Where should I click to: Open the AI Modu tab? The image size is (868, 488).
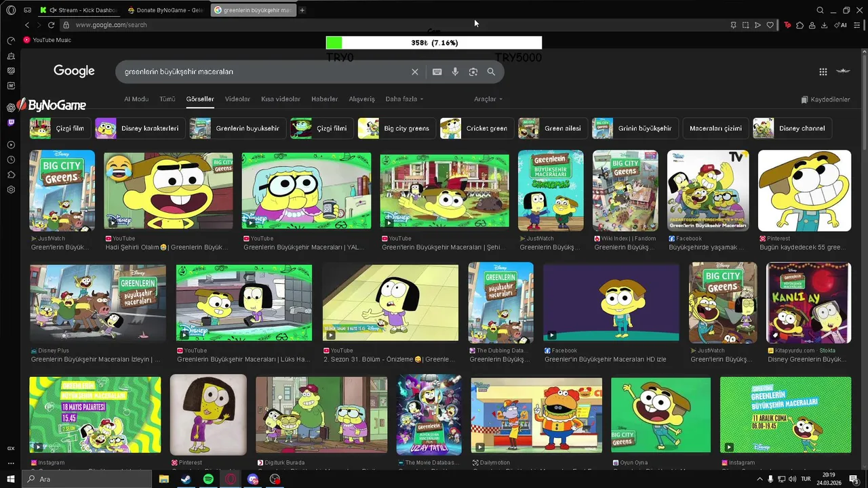coord(136,99)
